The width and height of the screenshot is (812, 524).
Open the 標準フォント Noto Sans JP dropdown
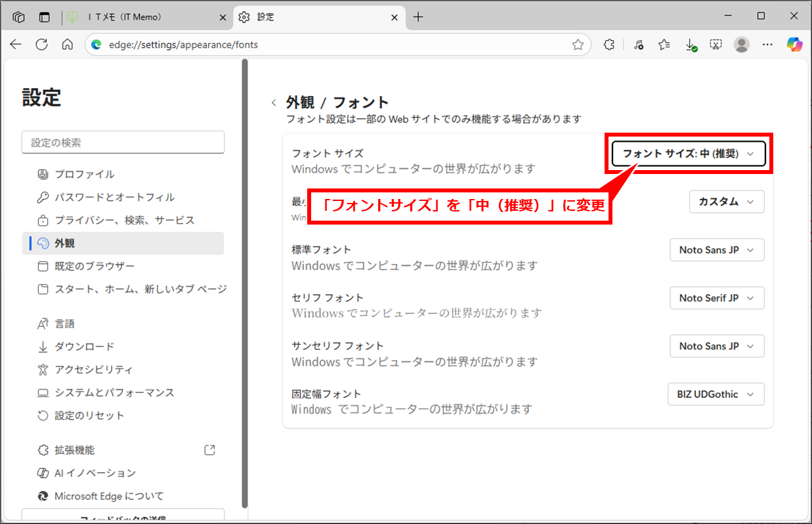[717, 250]
